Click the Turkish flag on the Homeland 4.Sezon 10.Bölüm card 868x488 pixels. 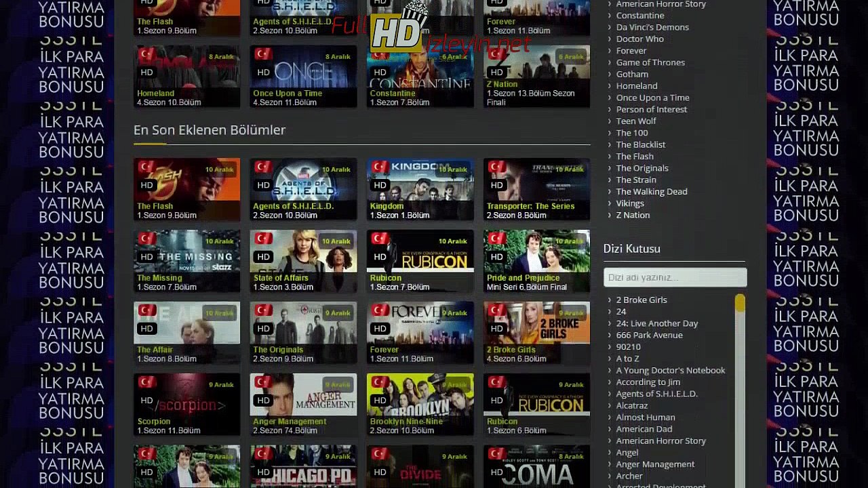tap(146, 54)
